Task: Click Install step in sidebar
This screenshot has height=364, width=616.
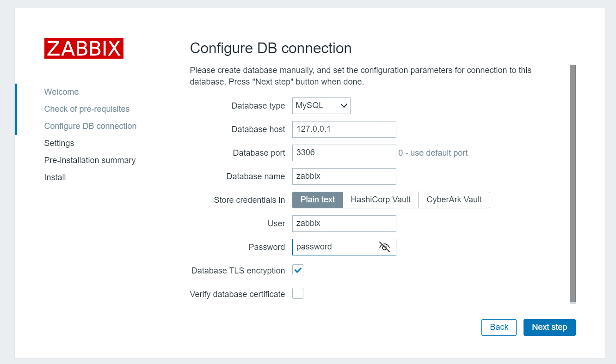Action: [x=55, y=177]
